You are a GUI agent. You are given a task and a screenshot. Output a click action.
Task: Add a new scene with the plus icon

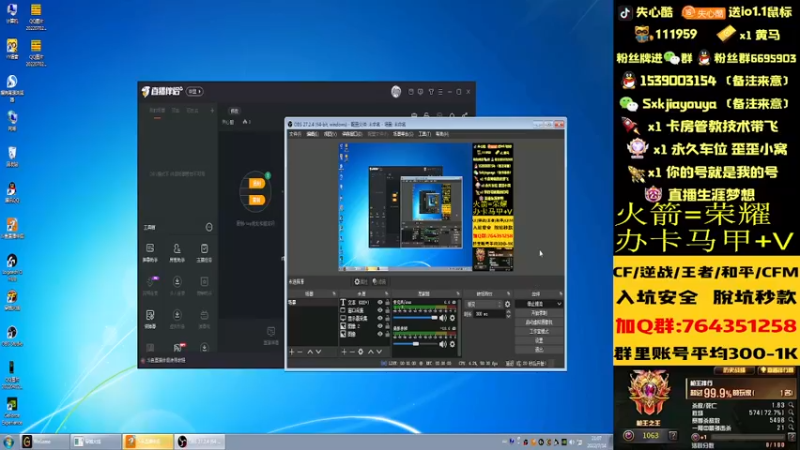[292, 352]
